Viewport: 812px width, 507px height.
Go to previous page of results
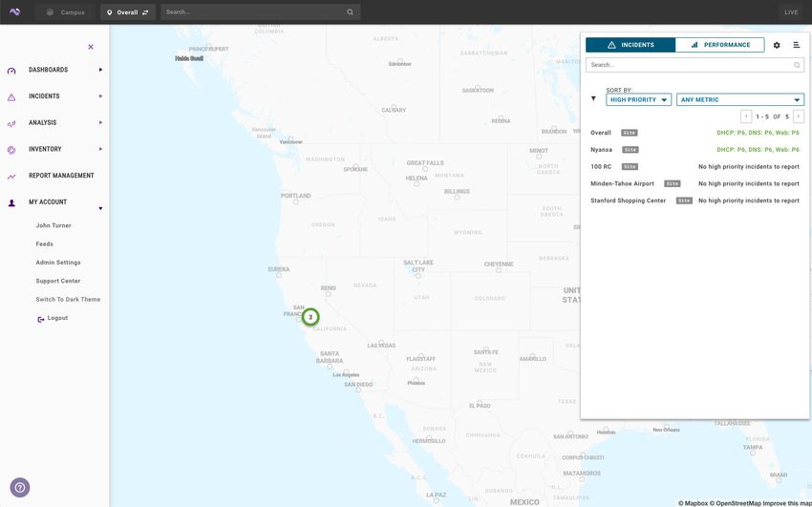click(746, 116)
